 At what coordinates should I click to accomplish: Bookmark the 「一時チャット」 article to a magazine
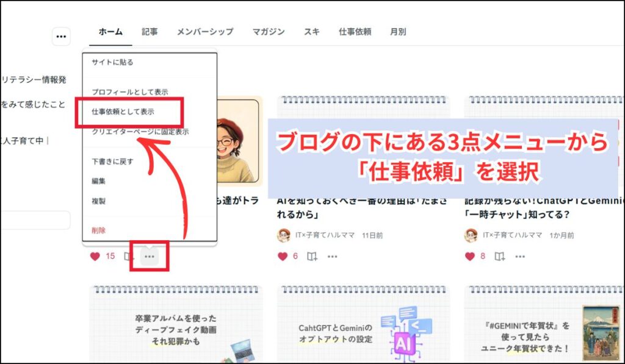click(499, 257)
